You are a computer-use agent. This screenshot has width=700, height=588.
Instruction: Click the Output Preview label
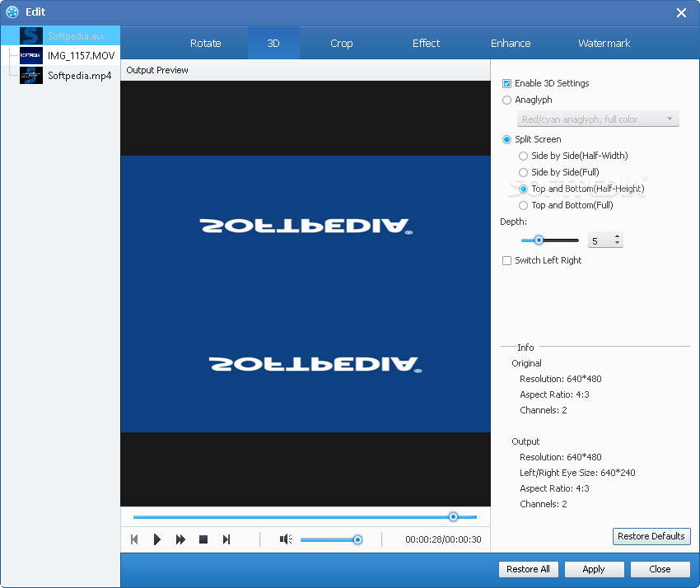157,70
